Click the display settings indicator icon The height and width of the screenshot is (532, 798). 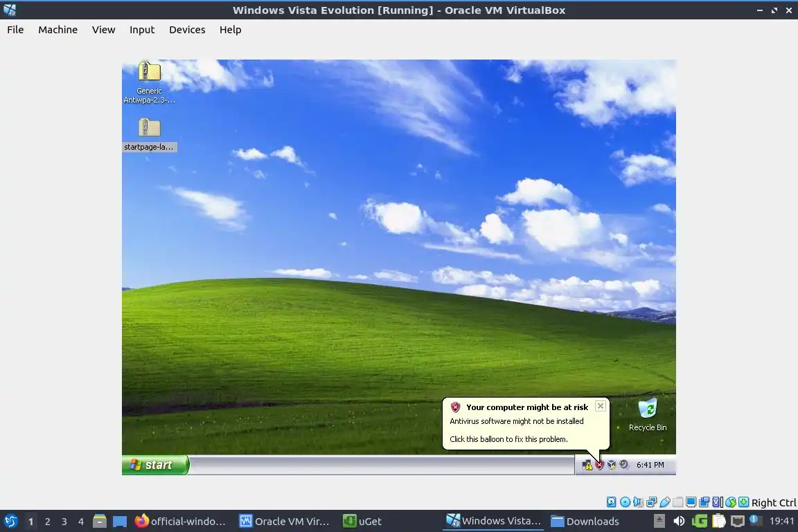[691, 502]
